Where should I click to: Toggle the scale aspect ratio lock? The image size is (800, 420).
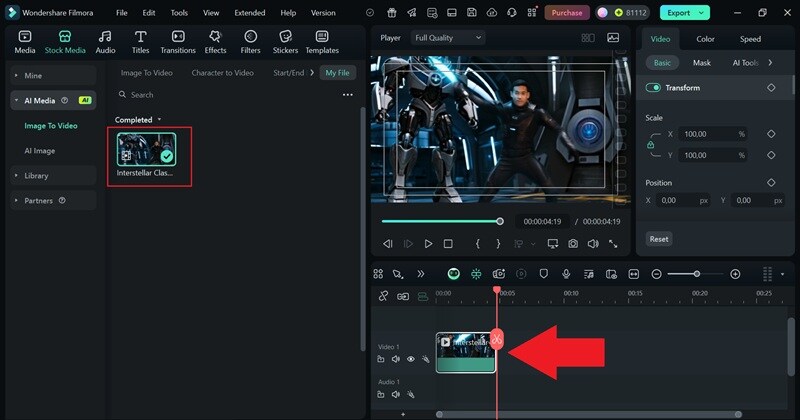pyautogui.click(x=651, y=144)
